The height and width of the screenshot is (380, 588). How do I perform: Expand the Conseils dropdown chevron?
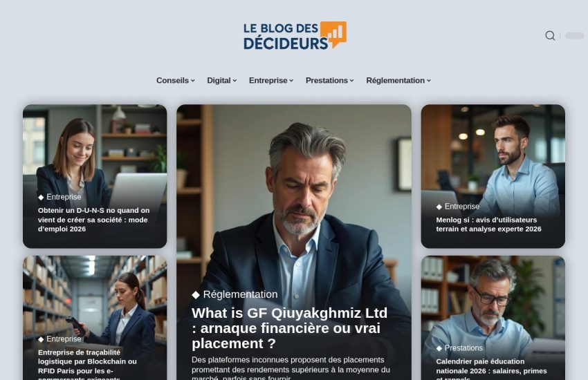pos(193,81)
